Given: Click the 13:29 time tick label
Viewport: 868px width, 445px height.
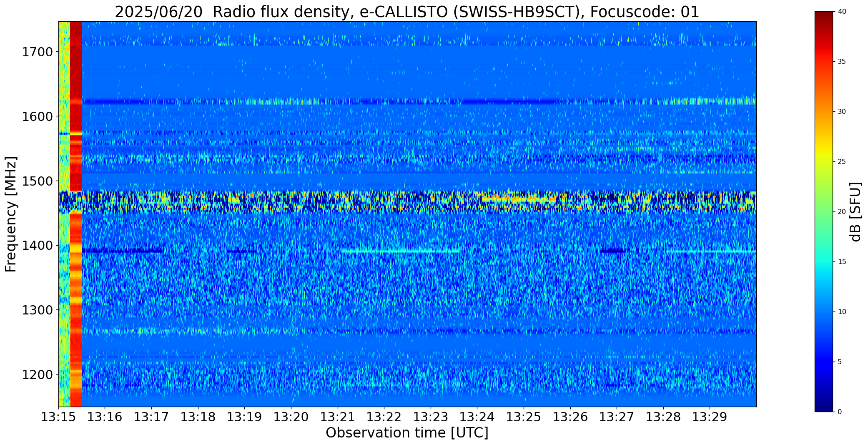Looking at the screenshot, I should (710, 417).
